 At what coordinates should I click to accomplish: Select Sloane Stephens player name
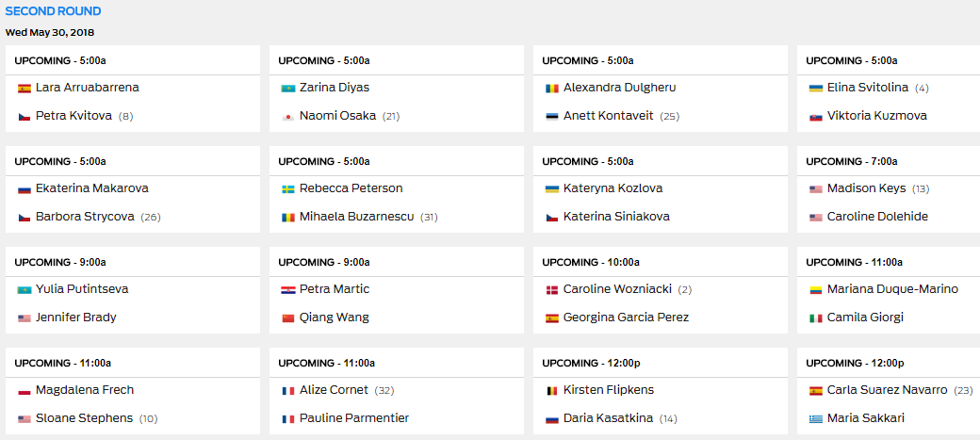click(x=85, y=418)
